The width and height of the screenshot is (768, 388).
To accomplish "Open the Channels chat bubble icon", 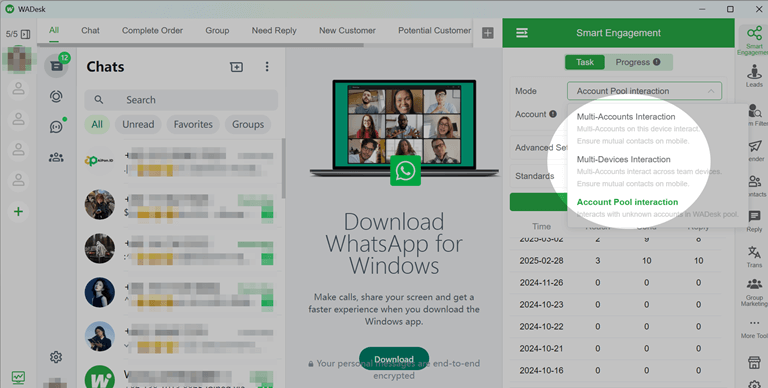I will tap(56, 127).
